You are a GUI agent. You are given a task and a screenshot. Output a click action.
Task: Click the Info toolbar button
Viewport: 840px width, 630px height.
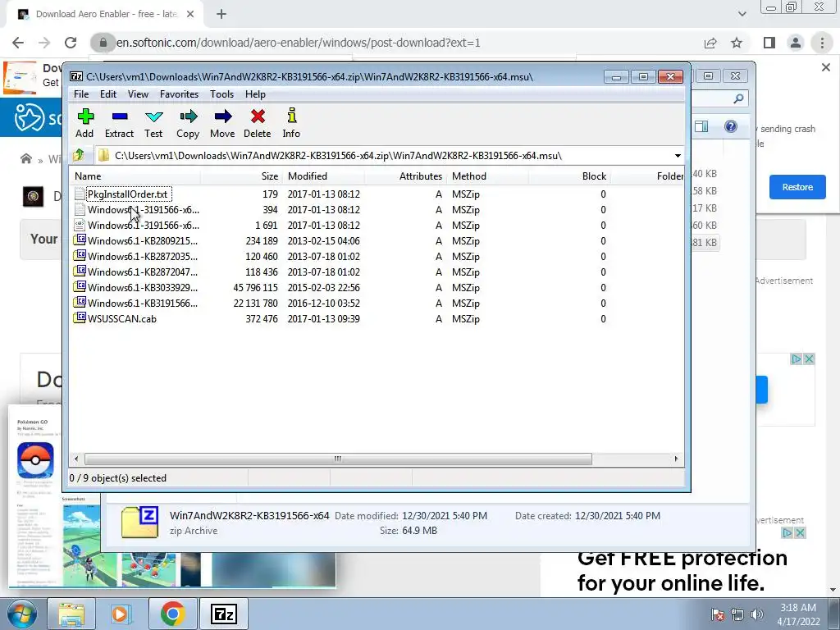coord(291,124)
